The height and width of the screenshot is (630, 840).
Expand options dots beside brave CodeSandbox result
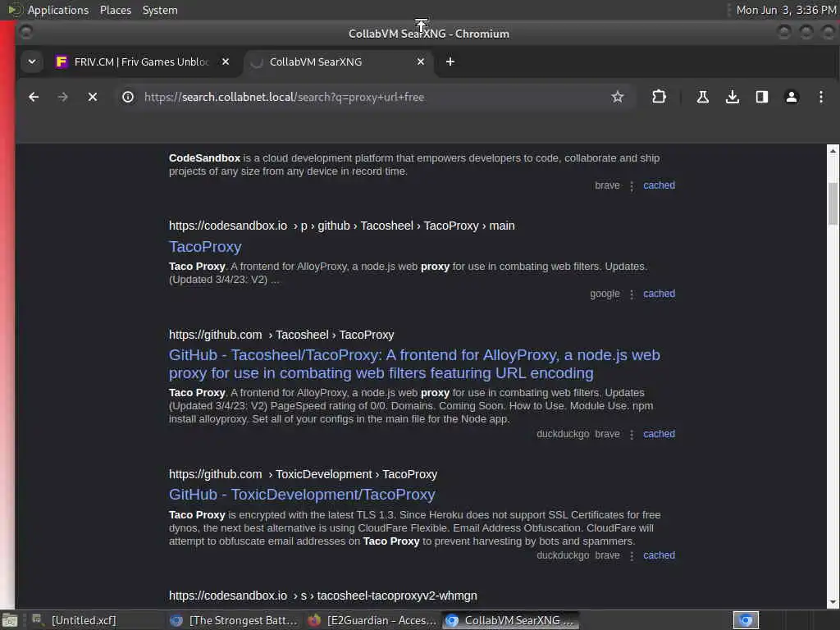pyautogui.click(x=632, y=186)
